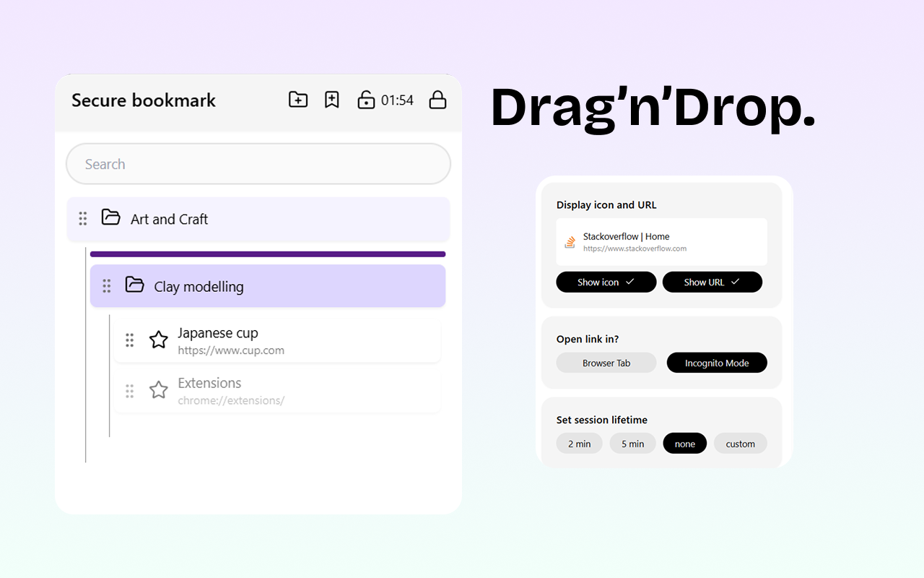Click the Art and Craft folder icon
This screenshot has width=924, height=578.
tap(110, 217)
